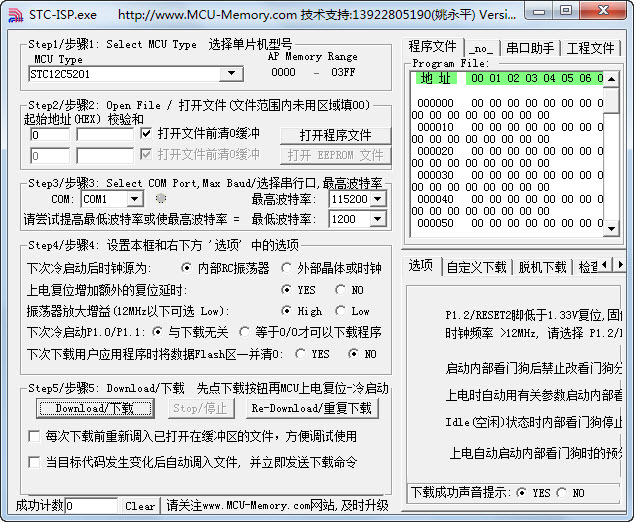Click the Re-Download/重复下载 button
The width and height of the screenshot is (634, 522).
[311, 408]
